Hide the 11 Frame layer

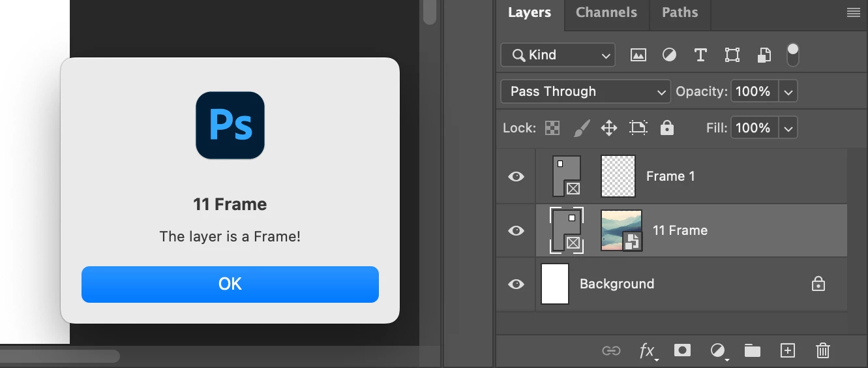click(x=516, y=230)
